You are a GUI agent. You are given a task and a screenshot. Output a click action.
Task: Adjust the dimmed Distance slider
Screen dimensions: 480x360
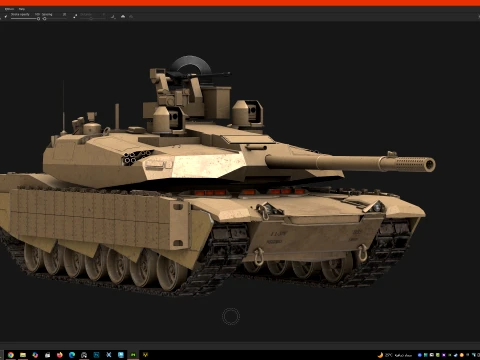pos(92,19)
